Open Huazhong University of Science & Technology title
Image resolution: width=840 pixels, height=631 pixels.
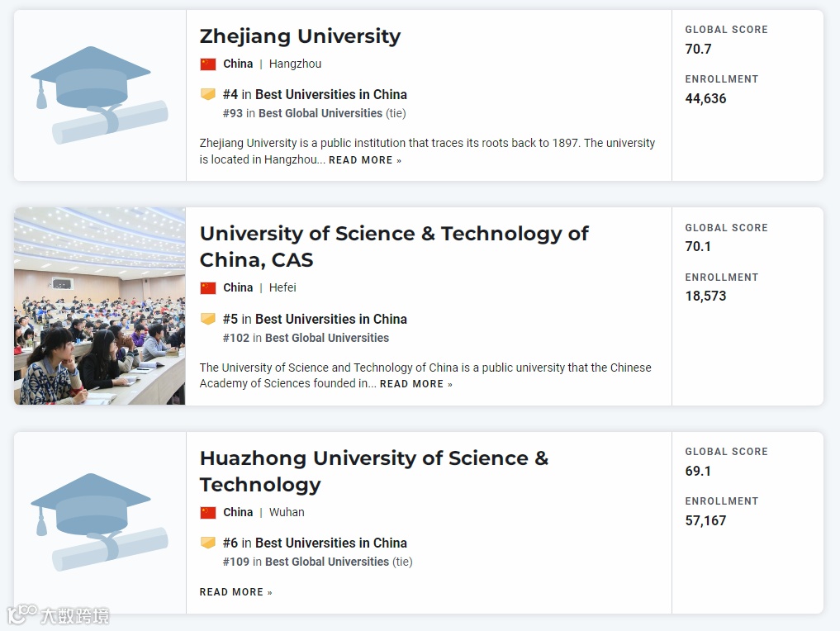pos(373,471)
